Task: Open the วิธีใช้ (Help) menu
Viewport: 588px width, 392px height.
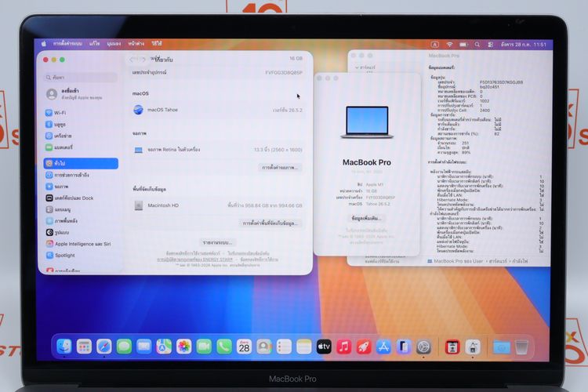Action: [x=157, y=44]
